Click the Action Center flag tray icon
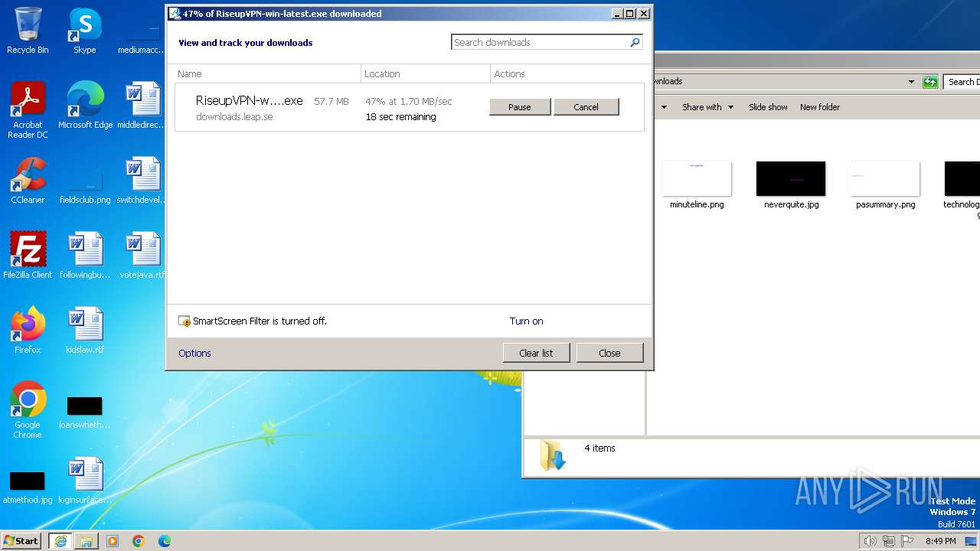980x551 pixels. 908,541
